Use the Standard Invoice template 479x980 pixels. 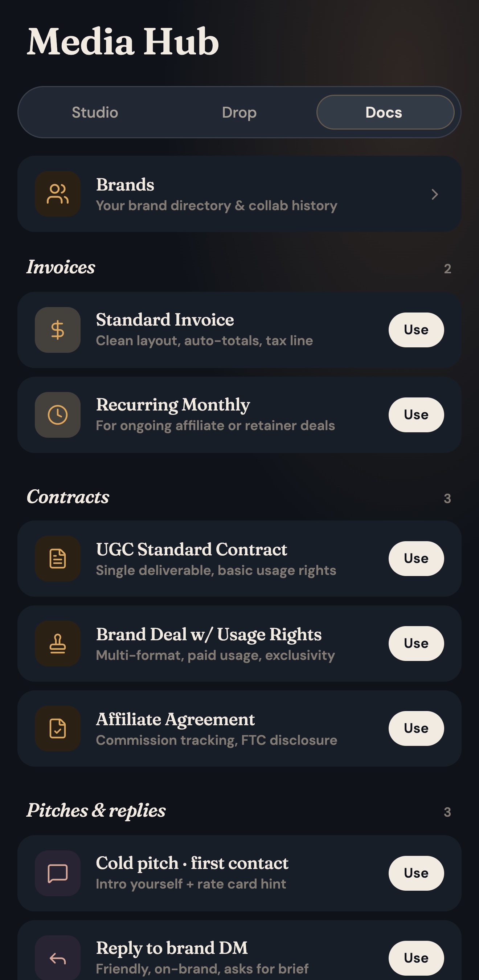(416, 330)
